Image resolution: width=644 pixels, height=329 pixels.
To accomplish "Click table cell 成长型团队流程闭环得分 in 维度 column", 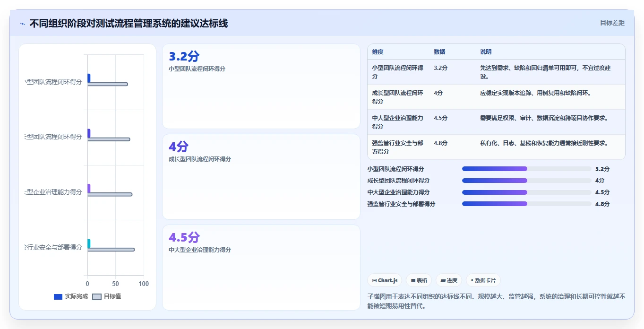I will [398, 97].
